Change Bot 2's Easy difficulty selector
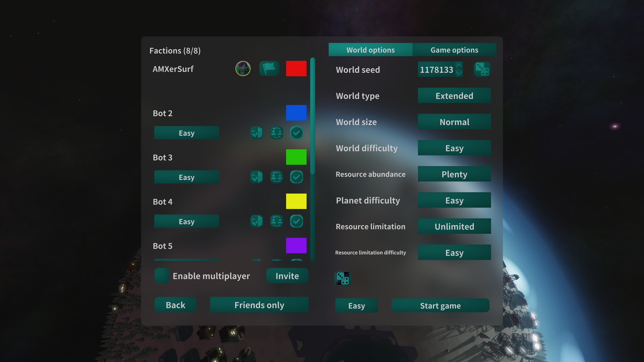644x362 pixels. (x=186, y=133)
